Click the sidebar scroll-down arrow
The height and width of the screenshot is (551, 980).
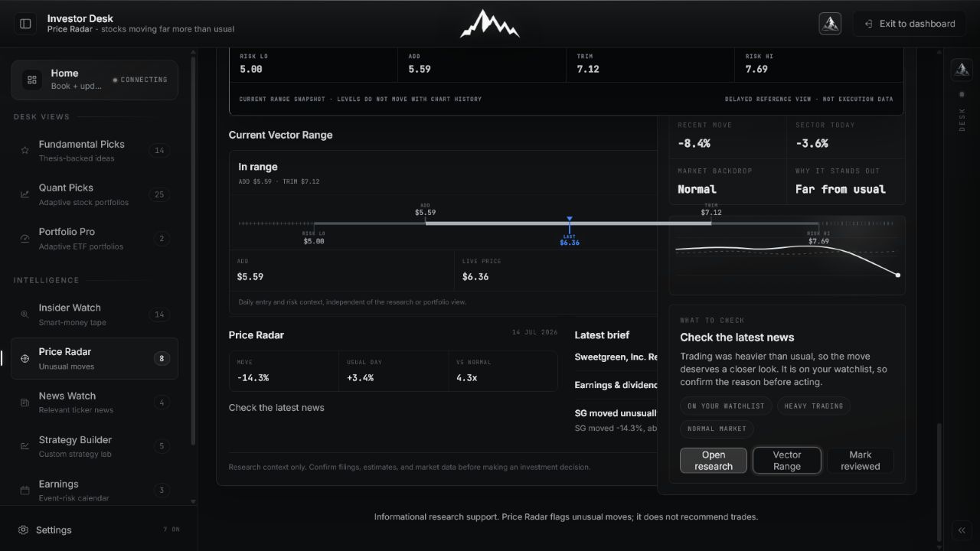tap(193, 501)
